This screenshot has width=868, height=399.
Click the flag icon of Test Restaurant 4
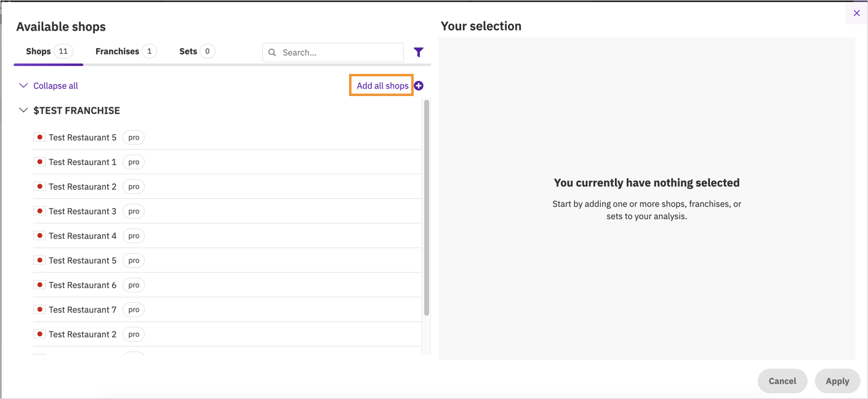coord(39,236)
